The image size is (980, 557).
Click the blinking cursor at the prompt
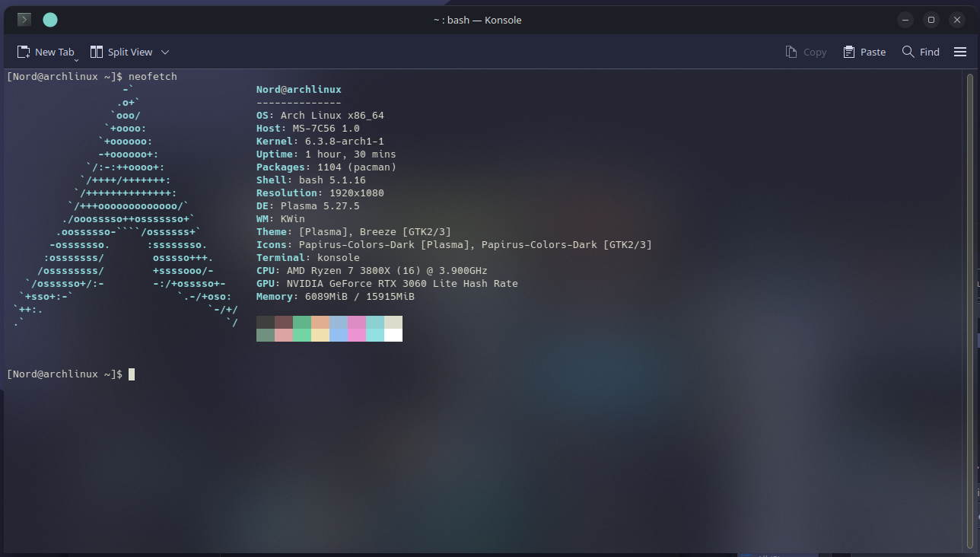(x=131, y=374)
